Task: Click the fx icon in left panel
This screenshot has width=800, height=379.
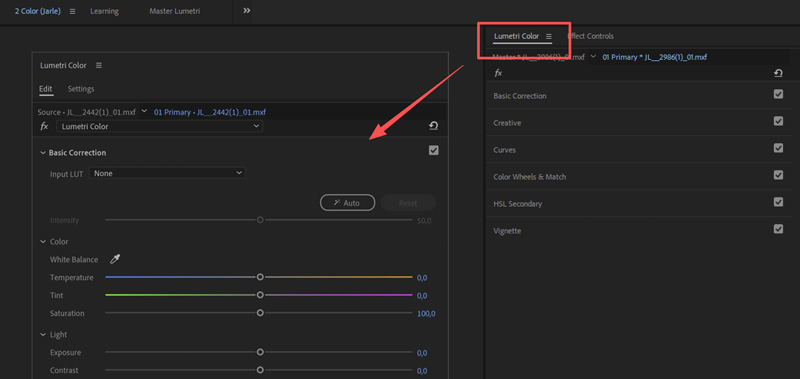Action: tap(44, 127)
